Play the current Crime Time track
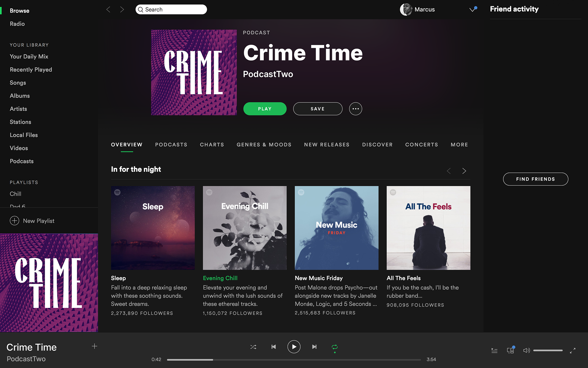Viewport: 588px width, 368px height. [x=294, y=347]
